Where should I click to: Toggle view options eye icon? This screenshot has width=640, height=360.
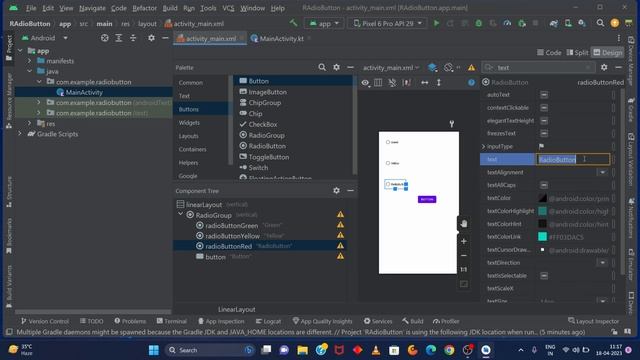pos(365,82)
